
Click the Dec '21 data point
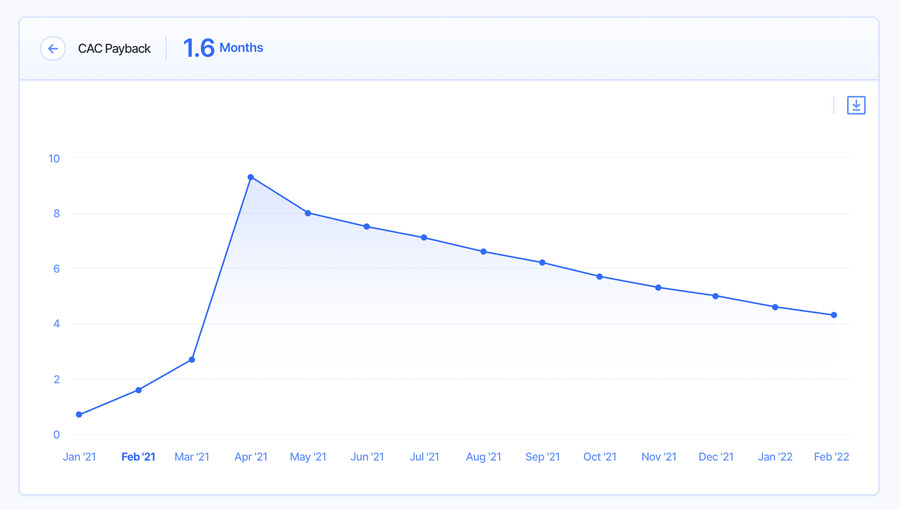[715, 296]
